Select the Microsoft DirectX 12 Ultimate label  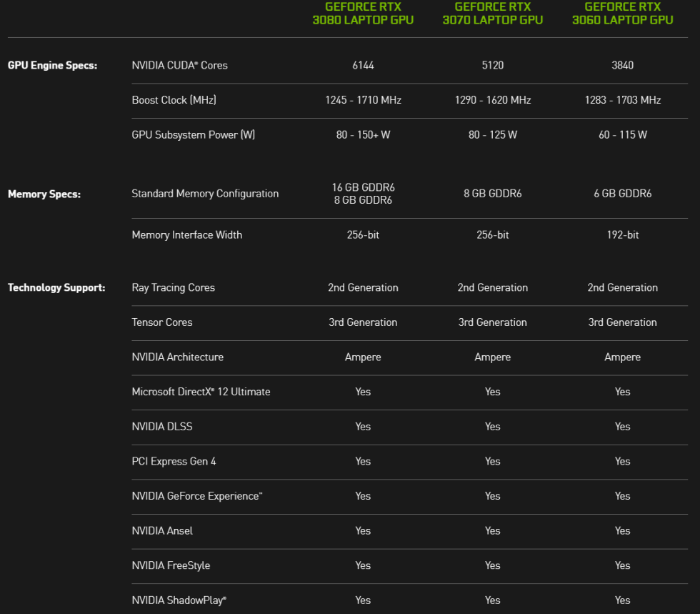click(201, 392)
